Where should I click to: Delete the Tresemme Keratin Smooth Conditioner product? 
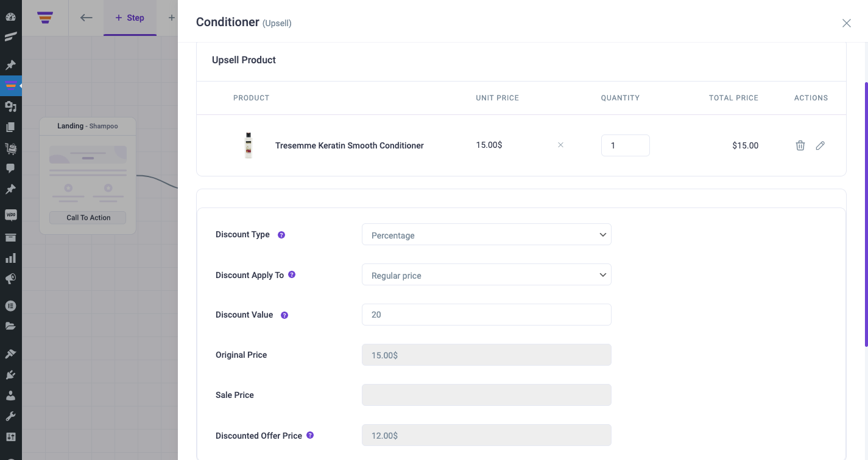point(800,145)
